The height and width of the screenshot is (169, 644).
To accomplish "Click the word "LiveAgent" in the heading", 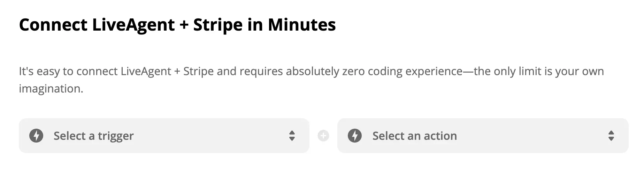I will 133,25.
